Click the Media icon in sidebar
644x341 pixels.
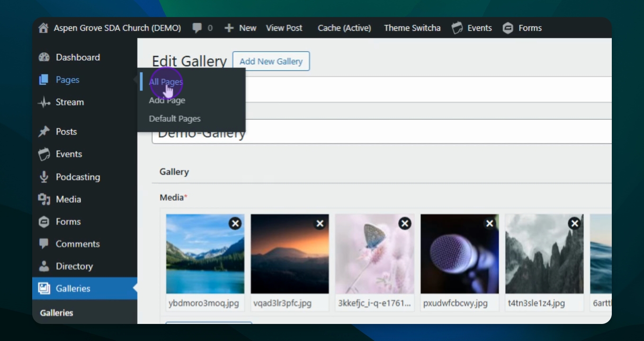[x=44, y=199]
